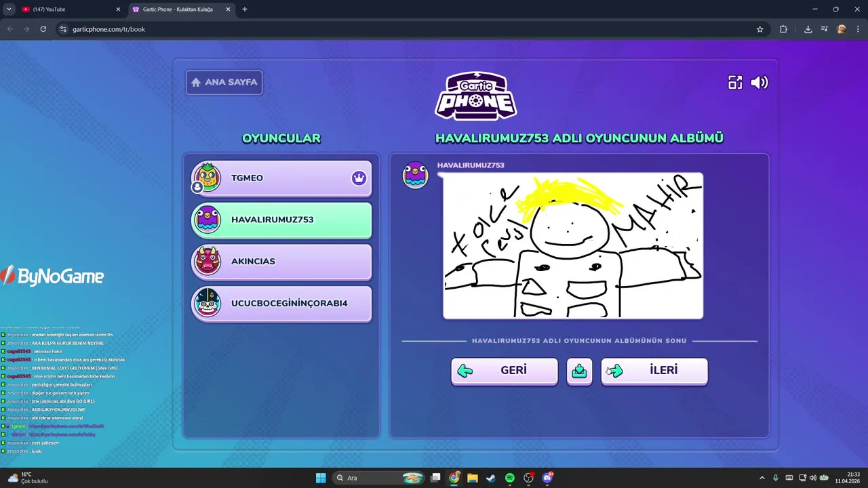868x488 pixels.
Task: Select player AKINCIAS in list
Action: pos(281,262)
